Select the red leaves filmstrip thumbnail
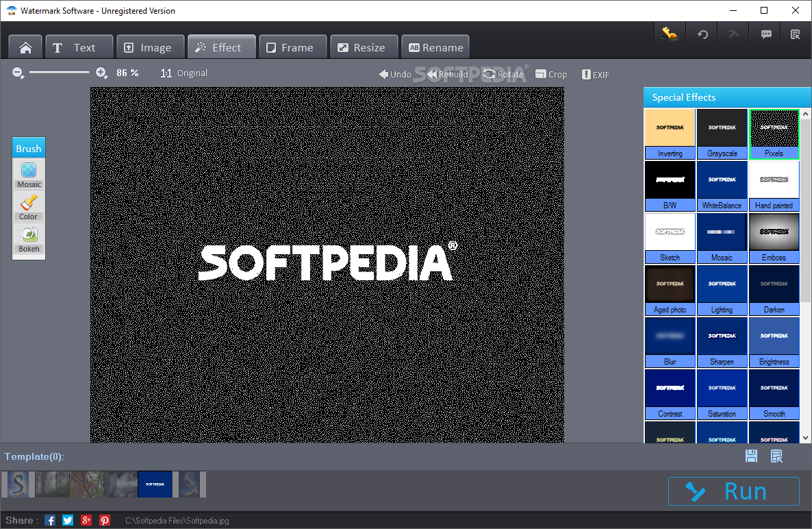Image resolution: width=812 pixels, height=529 pixels. [x=86, y=484]
